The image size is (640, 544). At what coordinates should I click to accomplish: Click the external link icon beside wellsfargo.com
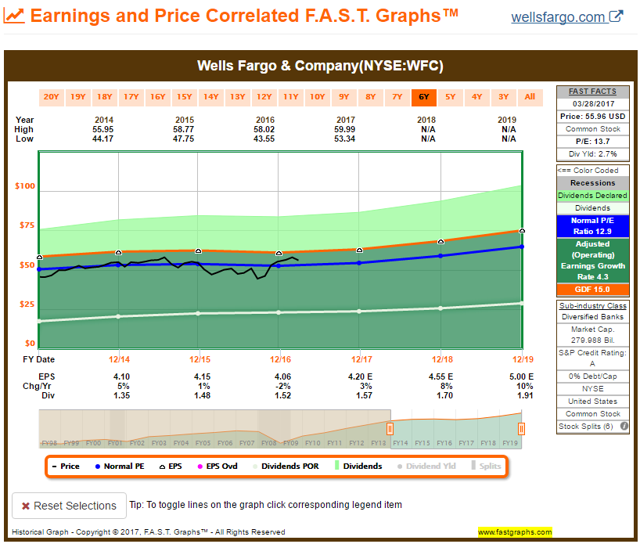coord(616,16)
